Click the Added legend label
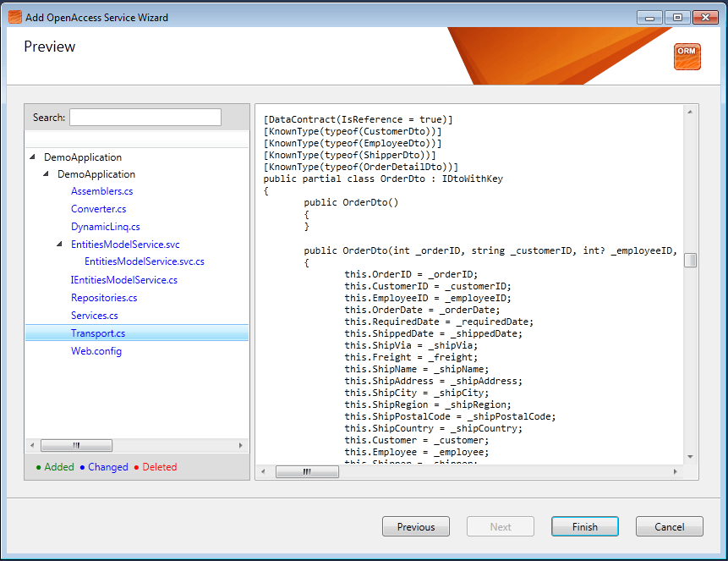 click(x=59, y=467)
